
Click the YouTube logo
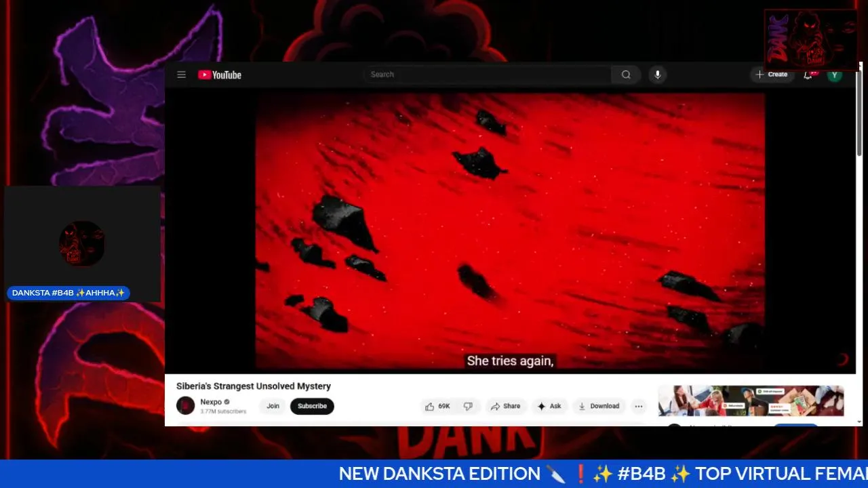pyautogui.click(x=220, y=75)
